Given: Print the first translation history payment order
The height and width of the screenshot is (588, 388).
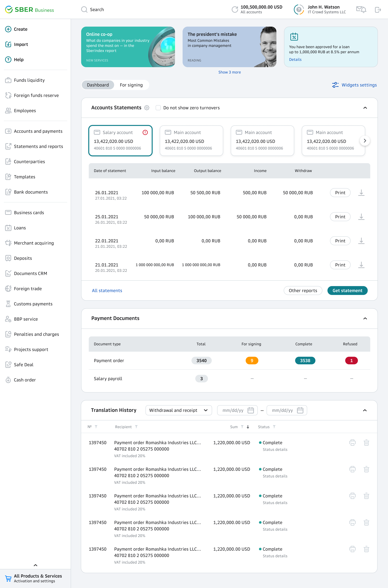Looking at the screenshot, I should click(x=352, y=443).
